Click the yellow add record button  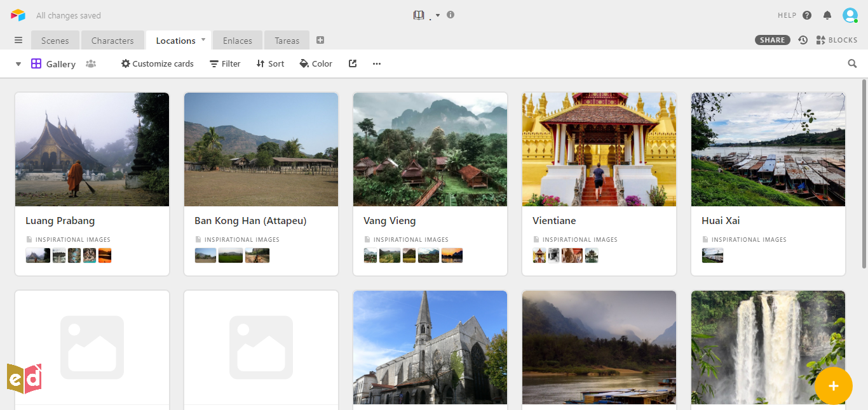pyautogui.click(x=833, y=386)
